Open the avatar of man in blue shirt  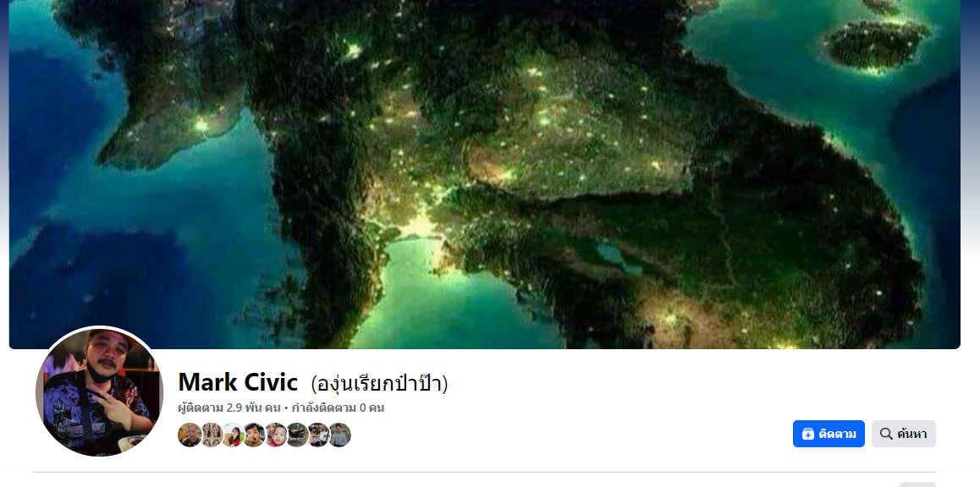tap(339, 435)
